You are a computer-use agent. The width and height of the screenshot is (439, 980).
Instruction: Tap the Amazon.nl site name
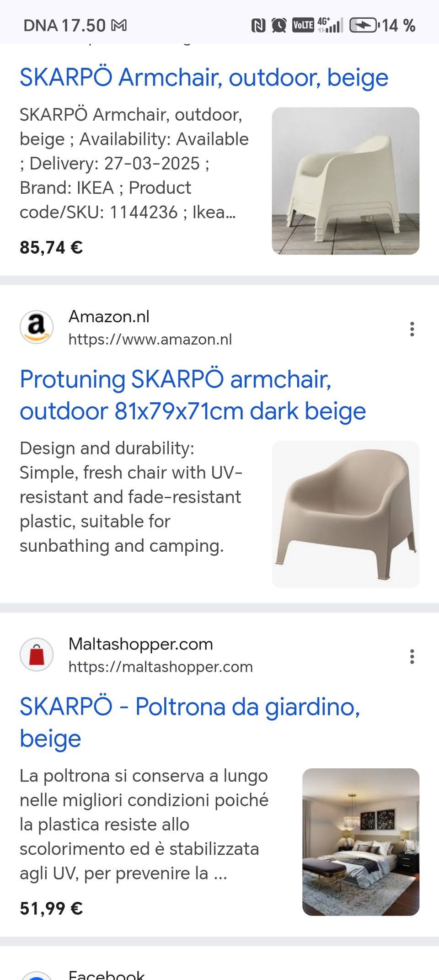point(109,316)
